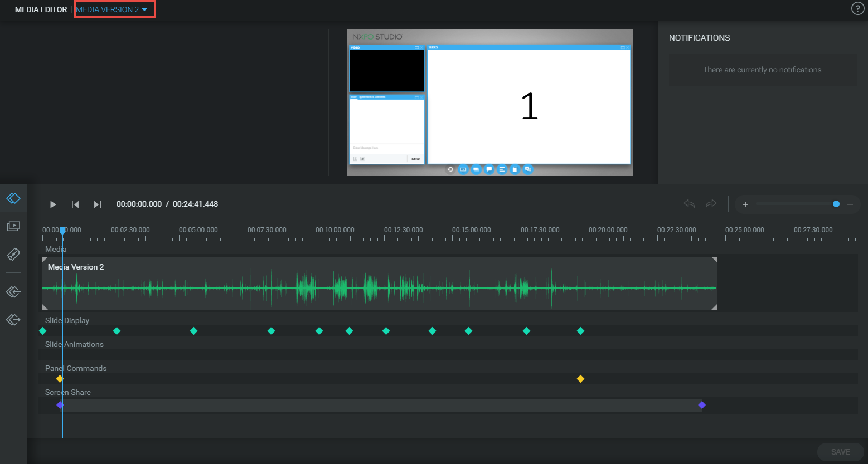Image resolution: width=868 pixels, height=464 pixels.
Task: Click the Panel Commands track label
Action: click(x=76, y=368)
